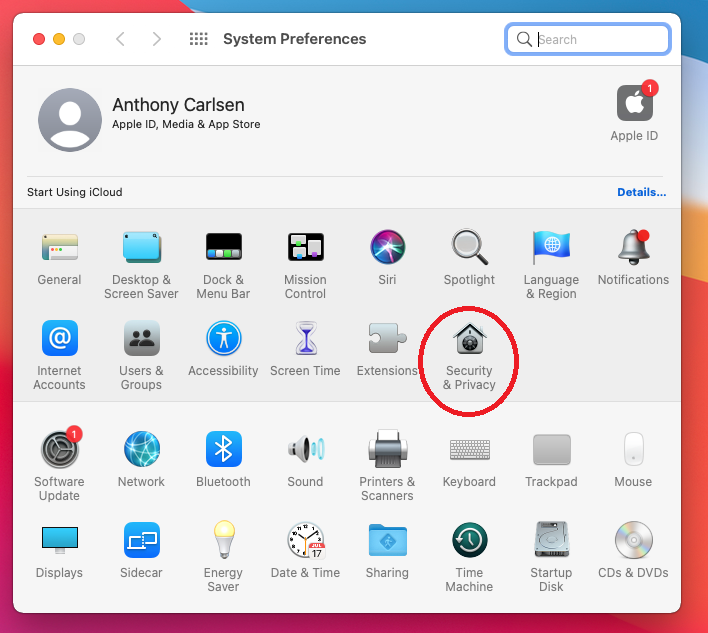
Task: Open Software Update pane
Action: 60,449
